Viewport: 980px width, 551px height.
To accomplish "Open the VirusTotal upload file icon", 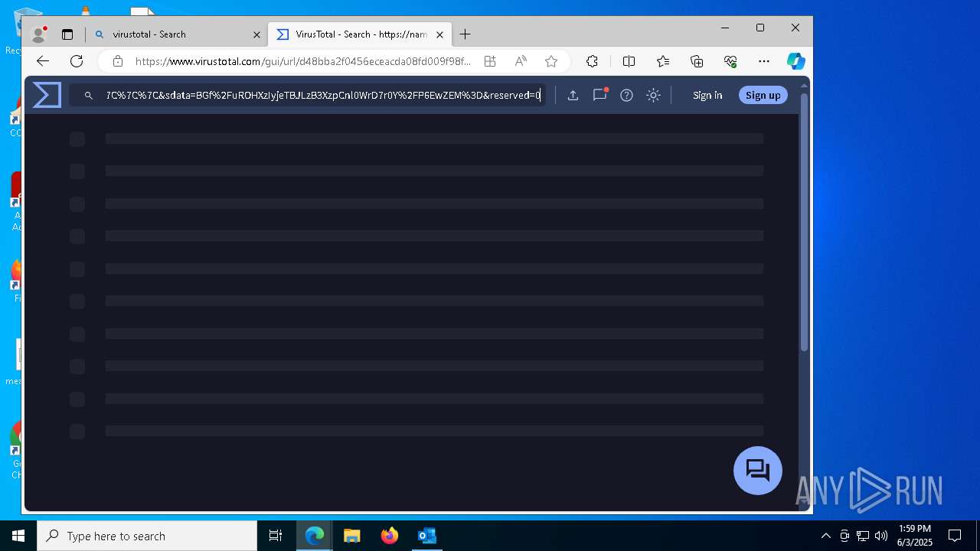I will [x=573, y=96].
